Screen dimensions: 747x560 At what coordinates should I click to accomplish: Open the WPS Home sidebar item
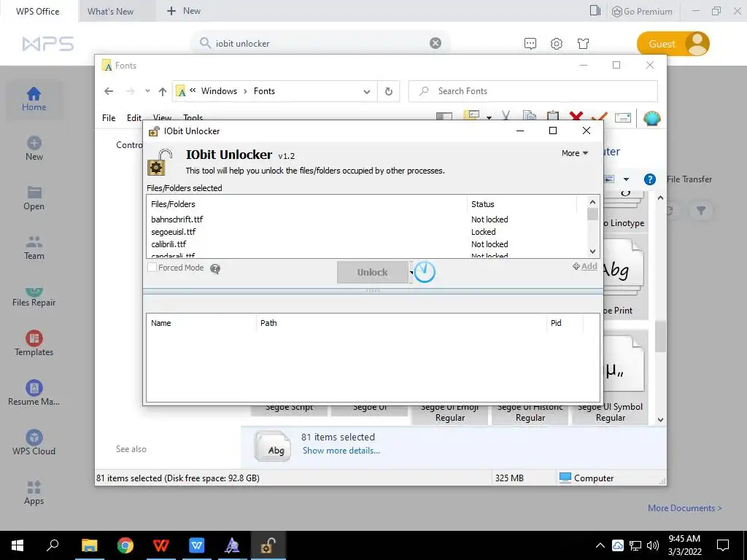(x=34, y=99)
